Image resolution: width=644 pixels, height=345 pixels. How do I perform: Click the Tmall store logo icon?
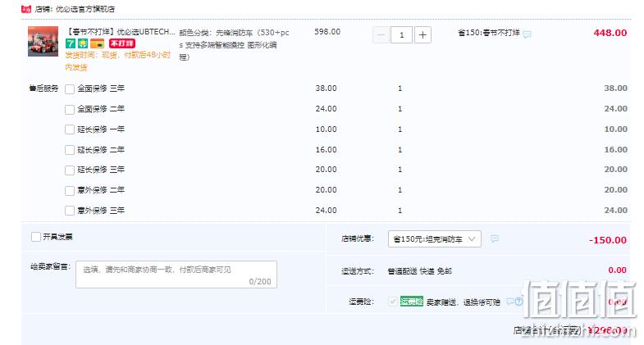click(26, 9)
